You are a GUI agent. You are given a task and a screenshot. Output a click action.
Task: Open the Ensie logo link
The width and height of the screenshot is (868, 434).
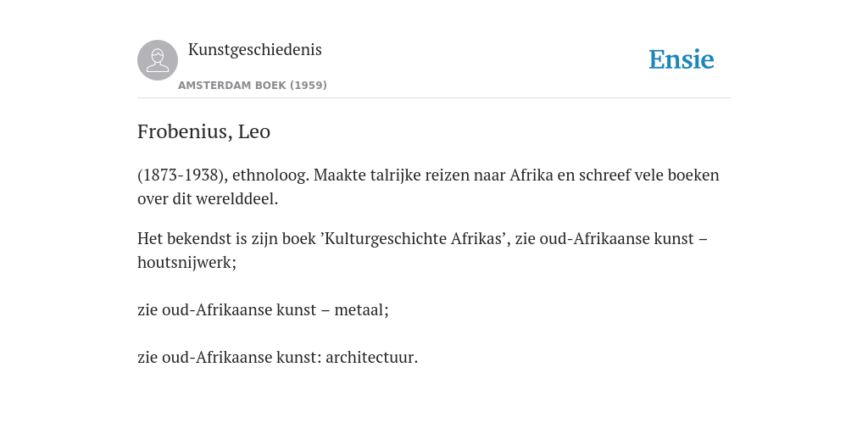(x=682, y=59)
